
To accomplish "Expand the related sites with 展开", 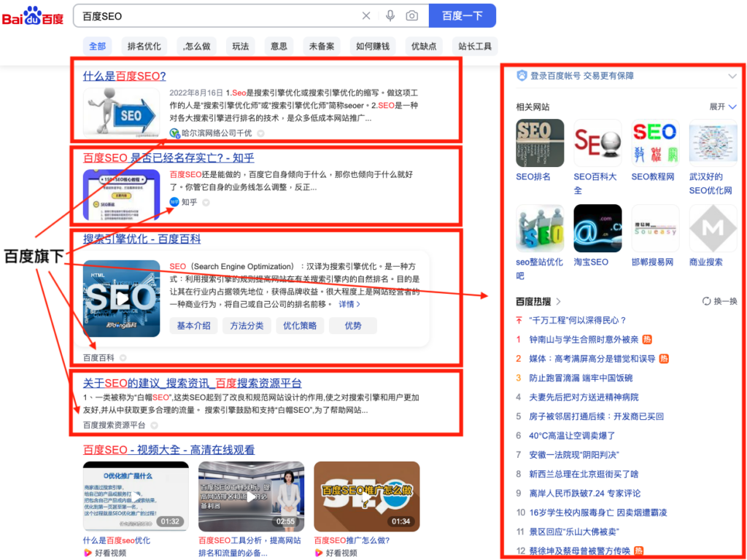I will 723,107.
